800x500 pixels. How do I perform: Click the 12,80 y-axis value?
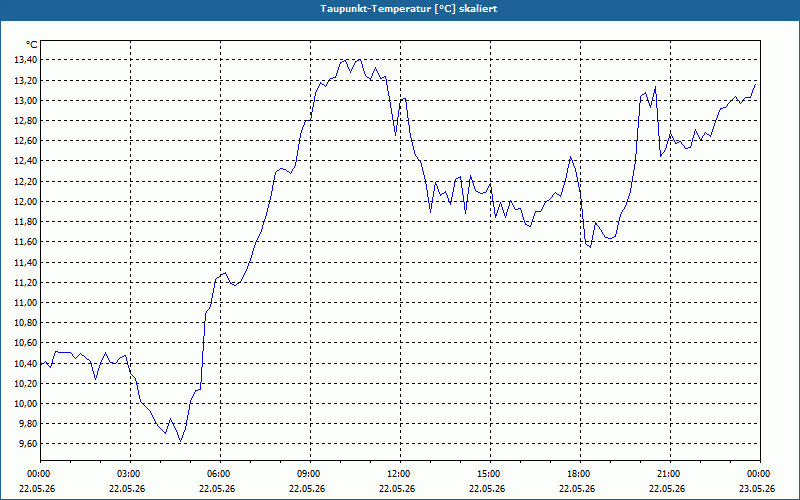[27, 121]
